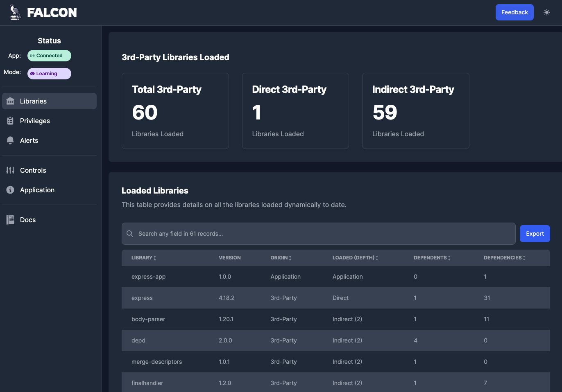Click the Privileges clipboard icon
Viewport: 562px width, 392px height.
pyautogui.click(x=11, y=121)
